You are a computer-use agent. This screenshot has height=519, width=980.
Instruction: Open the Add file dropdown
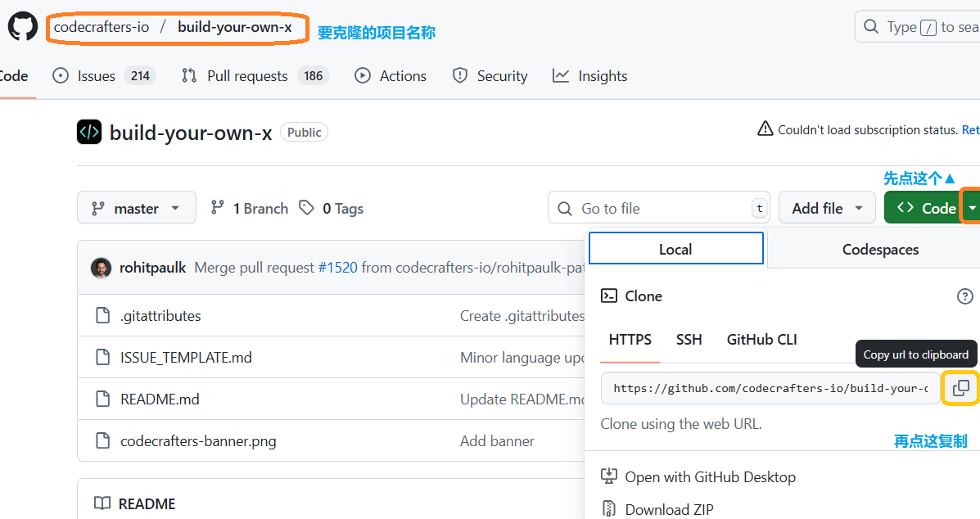[x=827, y=208]
